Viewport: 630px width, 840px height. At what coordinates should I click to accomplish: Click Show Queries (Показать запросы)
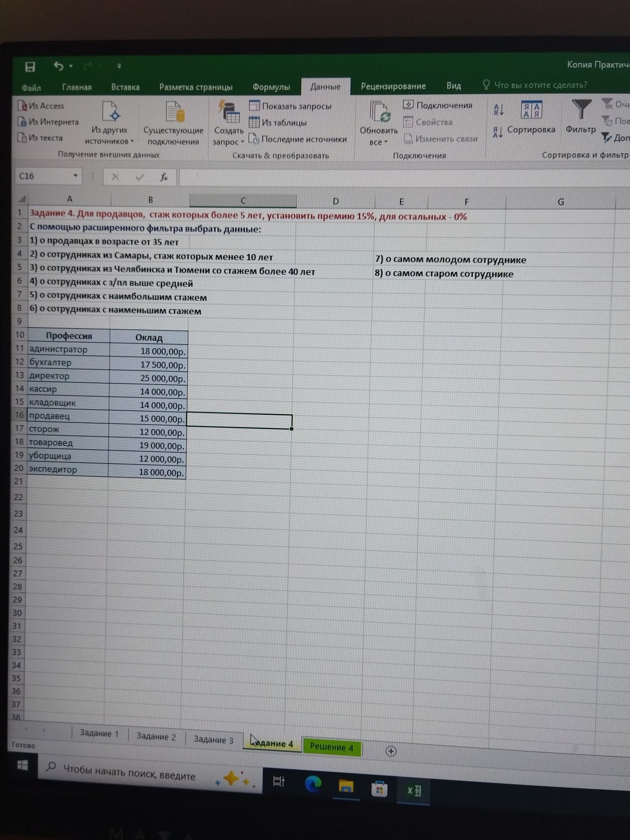(x=290, y=106)
